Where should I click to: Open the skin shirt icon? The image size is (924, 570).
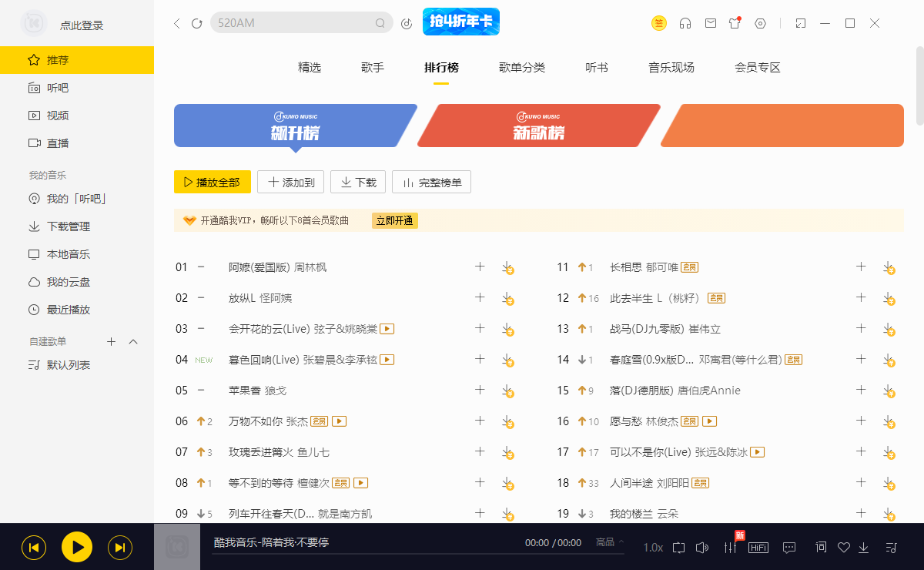pos(735,23)
